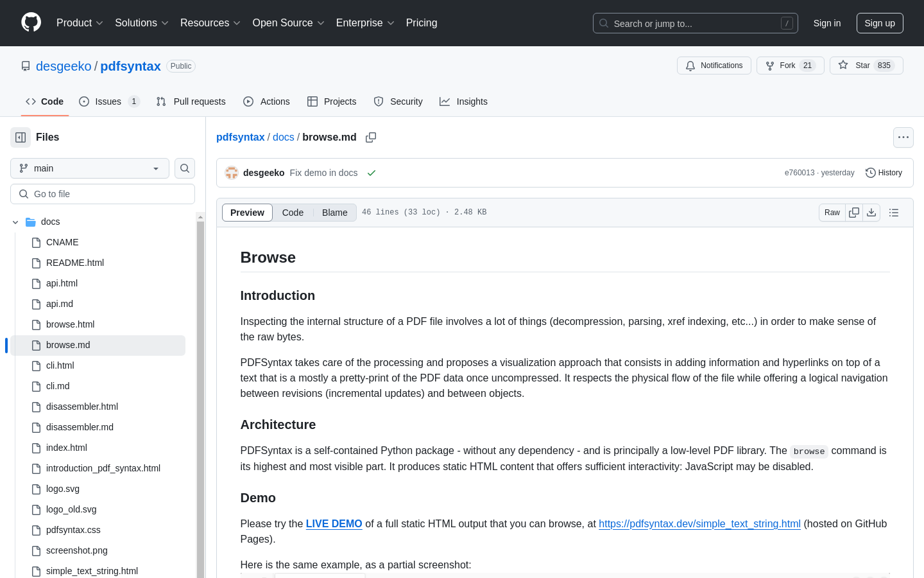Open the Actions tab
The width and height of the screenshot is (924, 578).
pos(267,101)
